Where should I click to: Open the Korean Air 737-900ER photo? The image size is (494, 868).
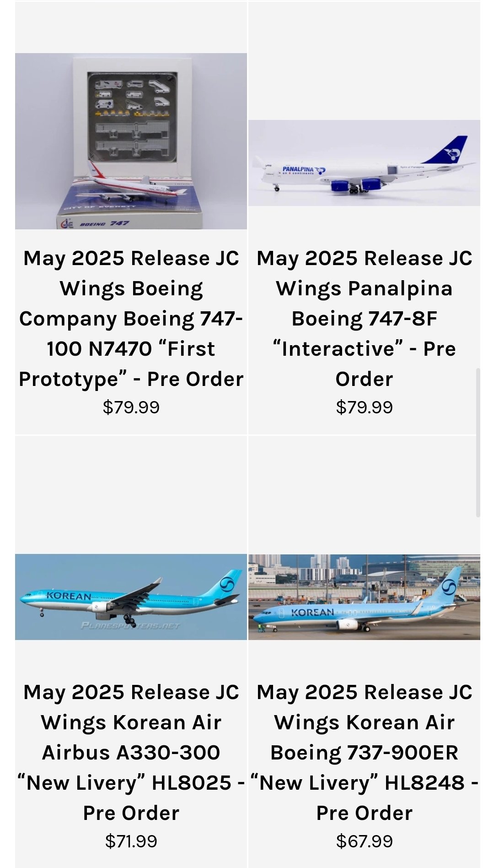point(364,597)
